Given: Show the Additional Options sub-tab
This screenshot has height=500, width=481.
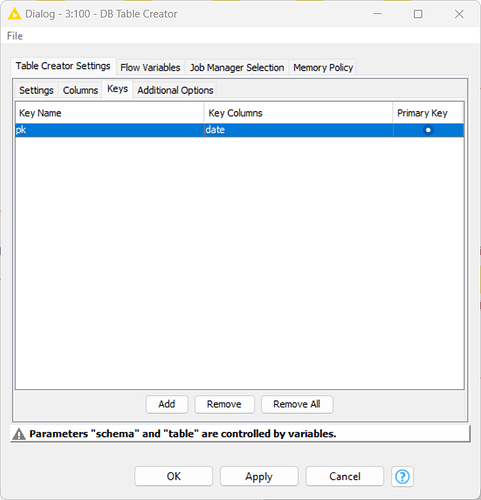Looking at the screenshot, I should (175, 90).
